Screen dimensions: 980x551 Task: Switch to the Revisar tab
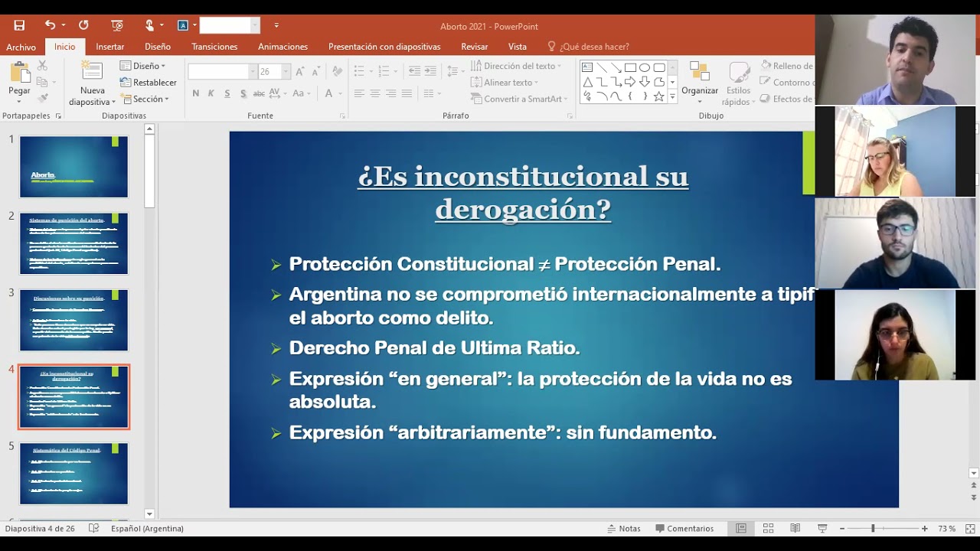[x=474, y=47]
